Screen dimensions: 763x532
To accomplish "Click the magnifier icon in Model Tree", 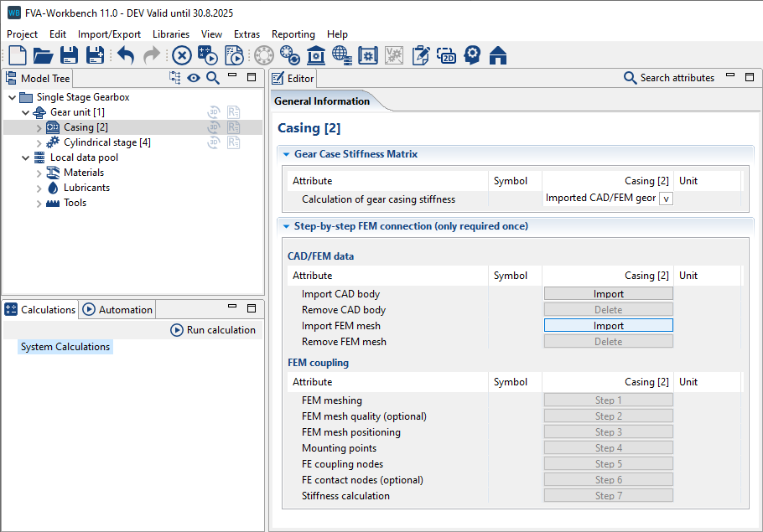I will 213,78.
